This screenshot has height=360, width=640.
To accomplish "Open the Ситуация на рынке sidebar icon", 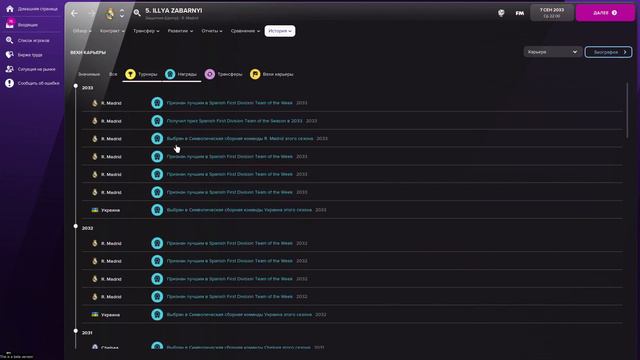I will tap(9, 69).
